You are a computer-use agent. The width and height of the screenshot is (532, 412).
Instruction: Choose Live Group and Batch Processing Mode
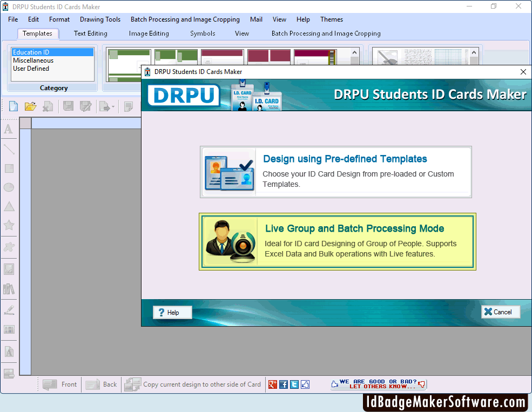[x=338, y=242]
